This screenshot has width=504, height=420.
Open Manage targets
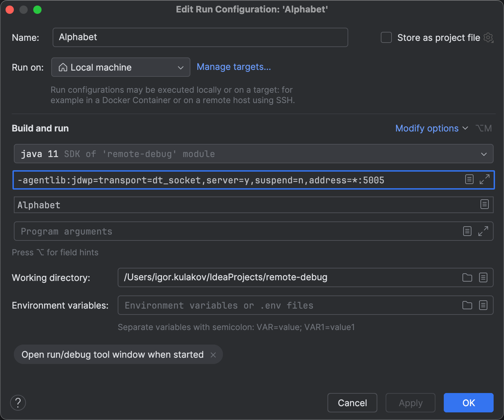pos(234,67)
